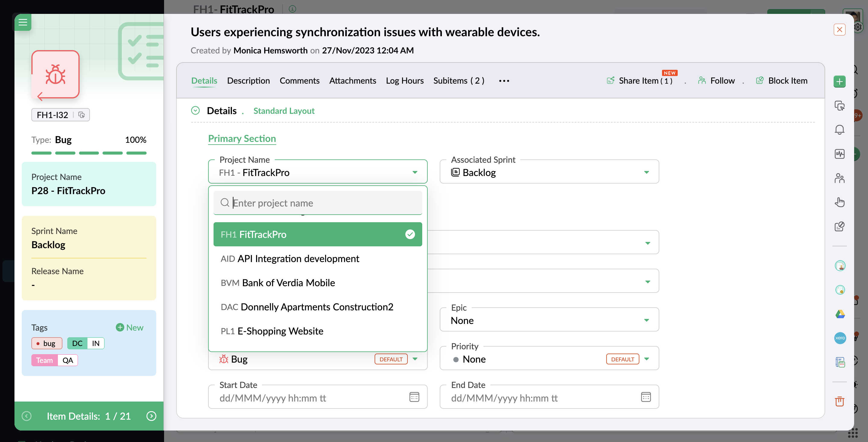Image resolution: width=868 pixels, height=442 pixels.
Task: Select the checked FH1 FitTrackPro option
Action: [x=317, y=234]
